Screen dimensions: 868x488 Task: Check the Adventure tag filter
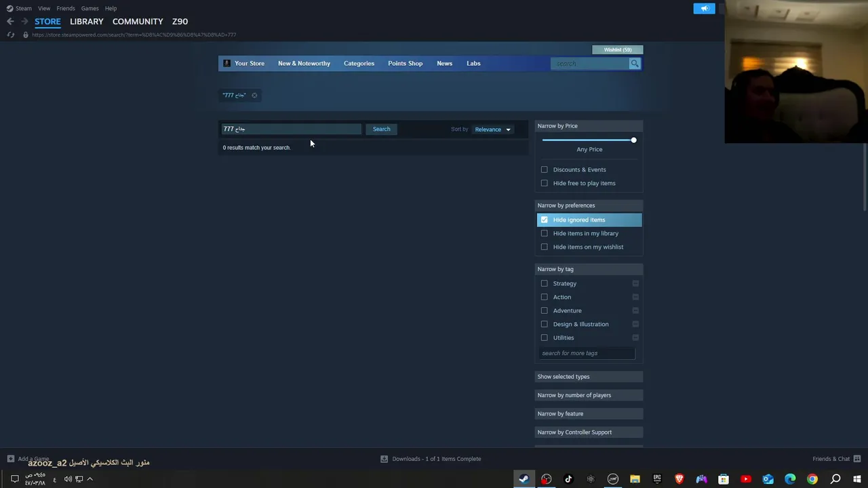coord(544,310)
